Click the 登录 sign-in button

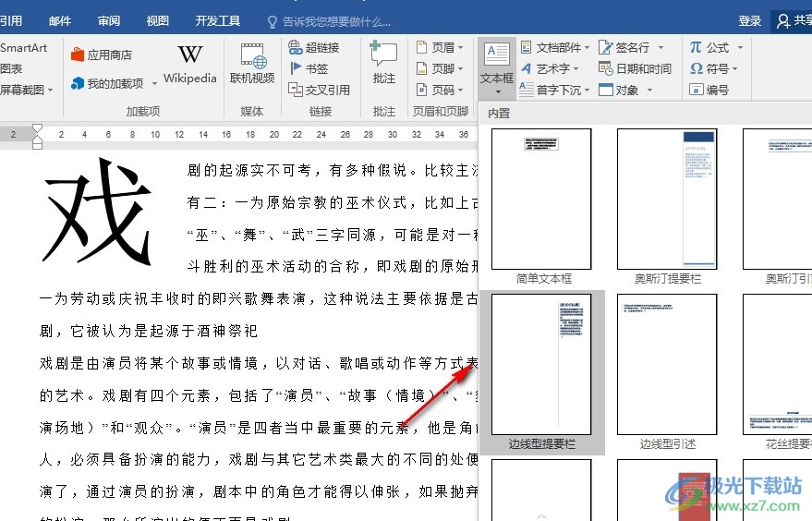750,21
